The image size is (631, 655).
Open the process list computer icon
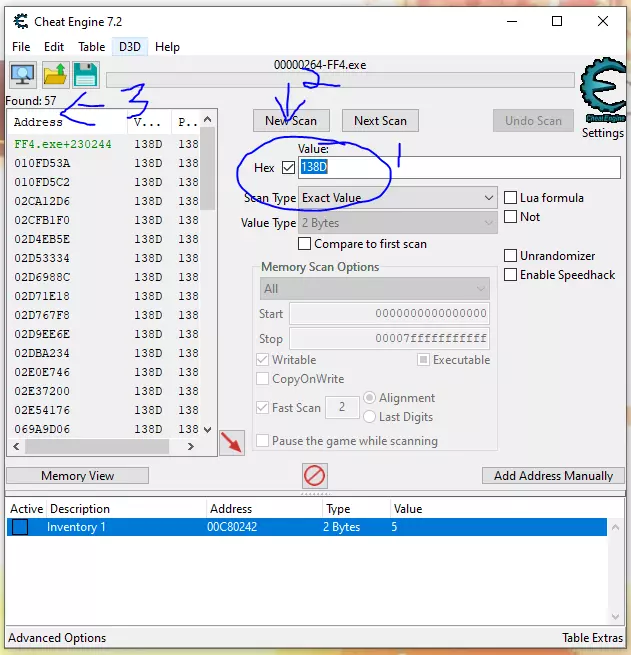(x=23, y=75)
